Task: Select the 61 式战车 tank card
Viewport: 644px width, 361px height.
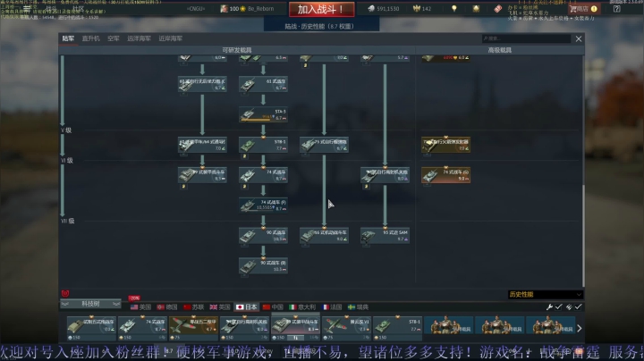Action: tap(263, 84)
